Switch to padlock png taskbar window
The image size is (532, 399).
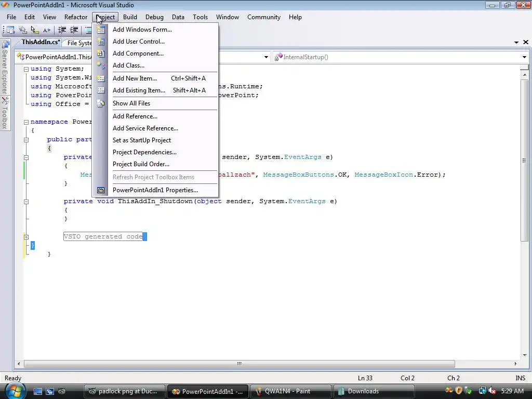(124, 391)
